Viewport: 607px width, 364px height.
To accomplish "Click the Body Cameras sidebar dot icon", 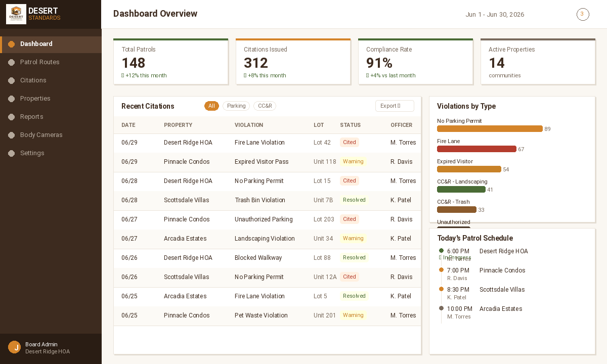I will tap(12, 135).
